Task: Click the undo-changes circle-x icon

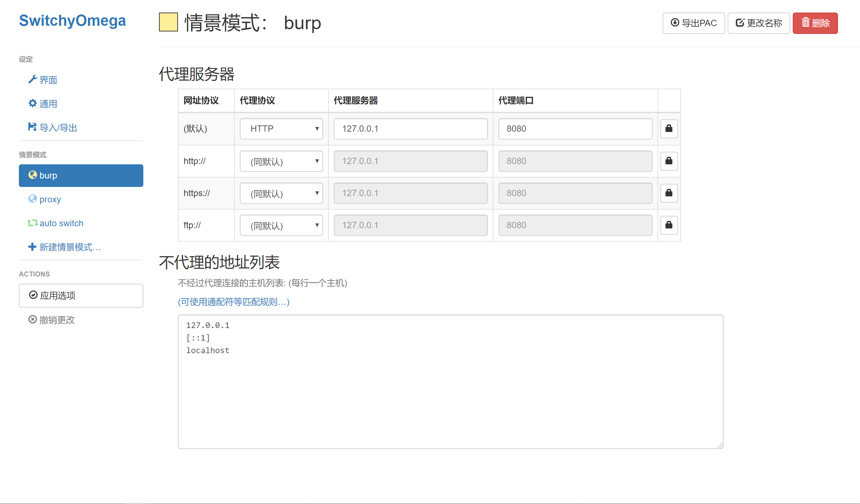Action: point(32,319)
